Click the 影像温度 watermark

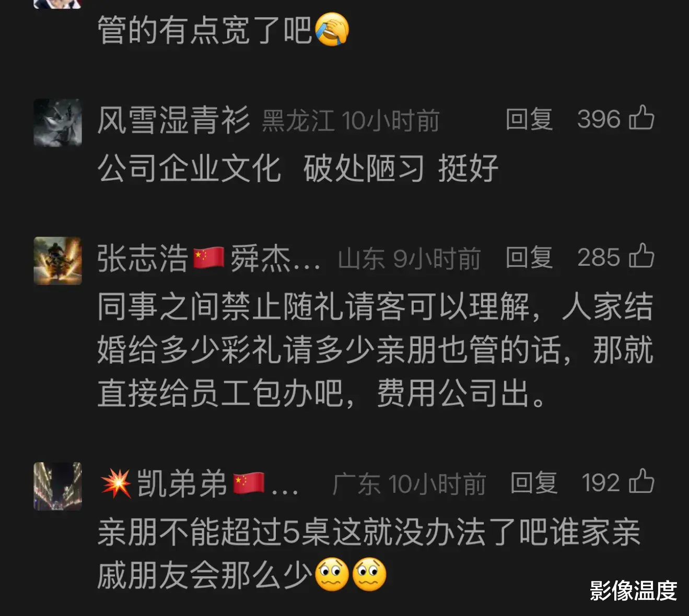634,591
